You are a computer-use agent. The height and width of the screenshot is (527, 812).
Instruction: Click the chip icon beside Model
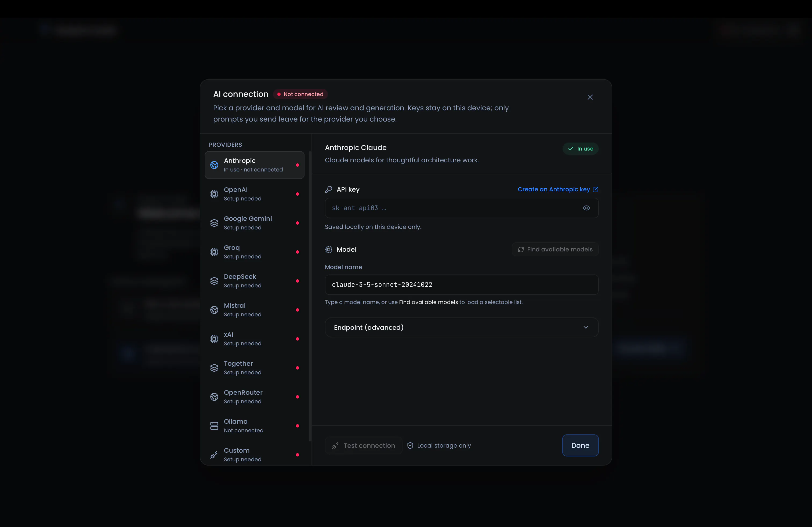point(329,250)
